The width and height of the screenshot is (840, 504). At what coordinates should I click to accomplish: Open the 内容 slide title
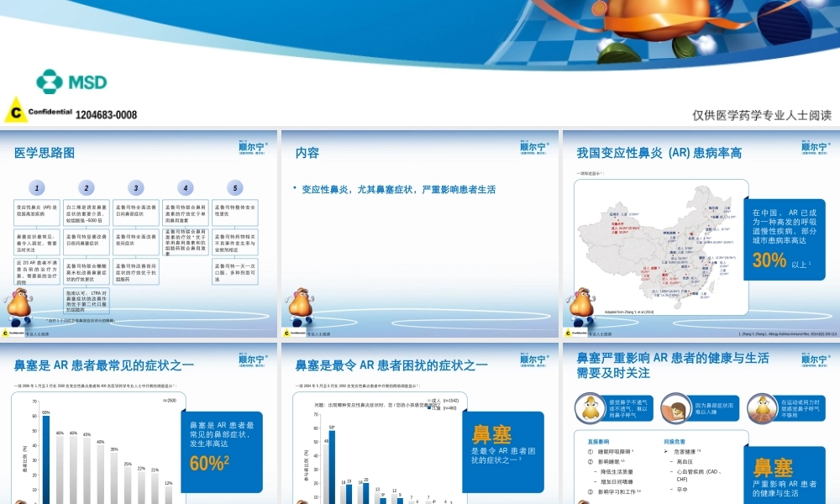click(307, 152)
